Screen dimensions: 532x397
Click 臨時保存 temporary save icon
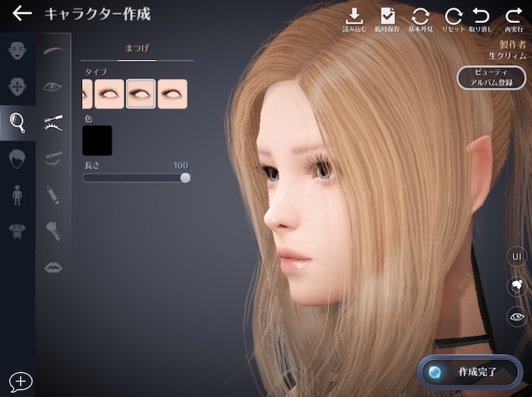coord(387,19)
